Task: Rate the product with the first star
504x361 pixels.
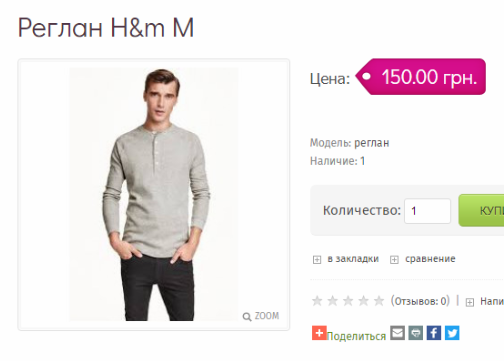Action: point(317,301)
